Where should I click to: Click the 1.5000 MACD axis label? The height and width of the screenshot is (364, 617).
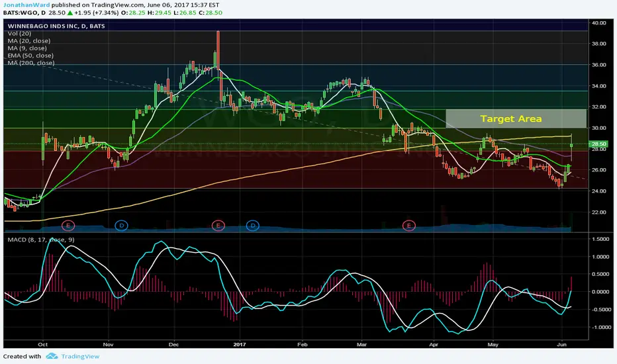coord(601,240)
